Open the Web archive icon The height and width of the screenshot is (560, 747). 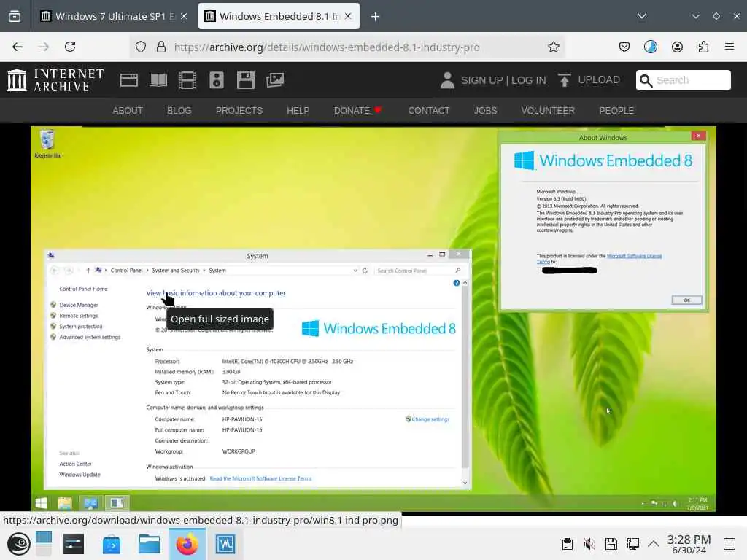point(128,80)
